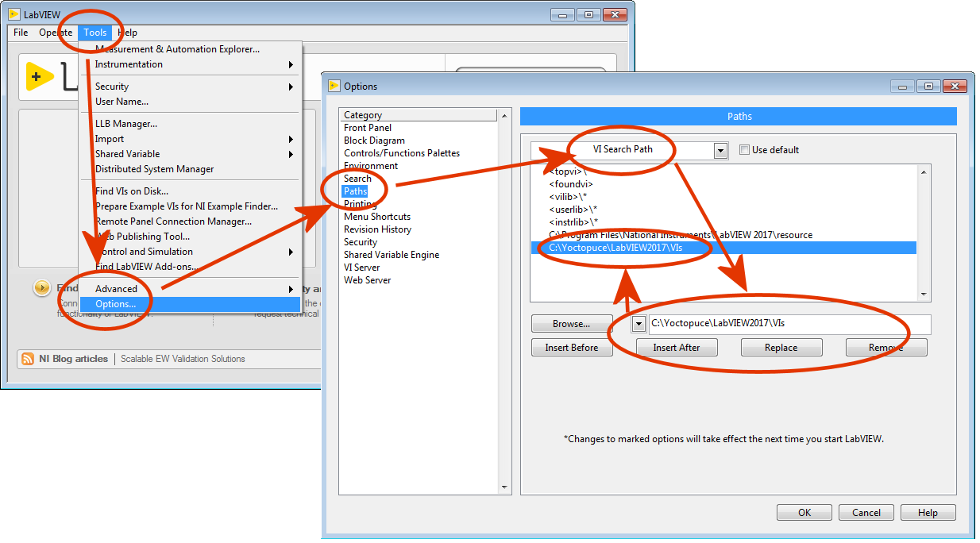The width and height of the screenshot is (980, 543).
Task: Open the VI Search Path dropdown
Action: click(720, 150)
